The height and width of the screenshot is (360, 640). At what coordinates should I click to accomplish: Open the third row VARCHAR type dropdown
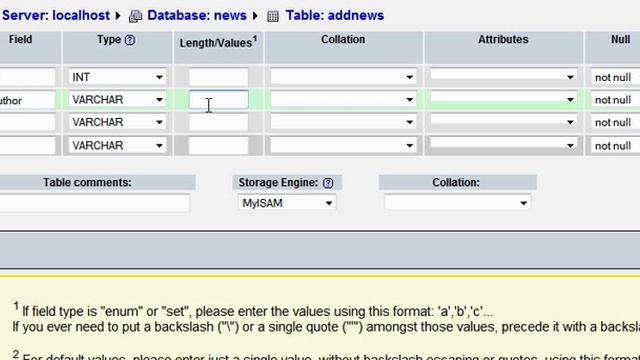[118, 122]
